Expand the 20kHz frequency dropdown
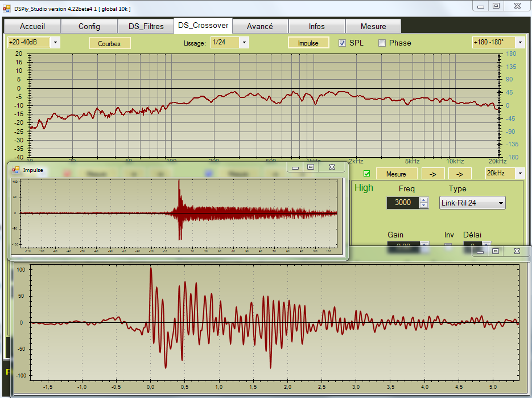The image size is (532, 398). pos(520,174)
